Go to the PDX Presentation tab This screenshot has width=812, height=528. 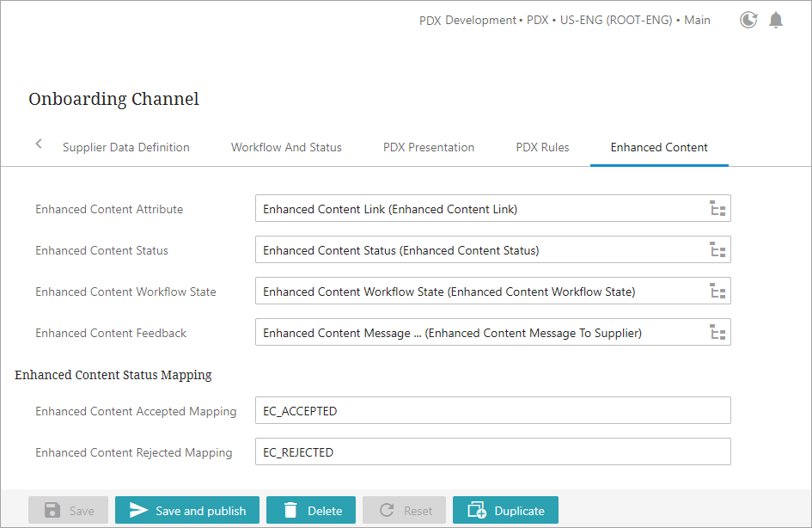click(x=429, y=147)
